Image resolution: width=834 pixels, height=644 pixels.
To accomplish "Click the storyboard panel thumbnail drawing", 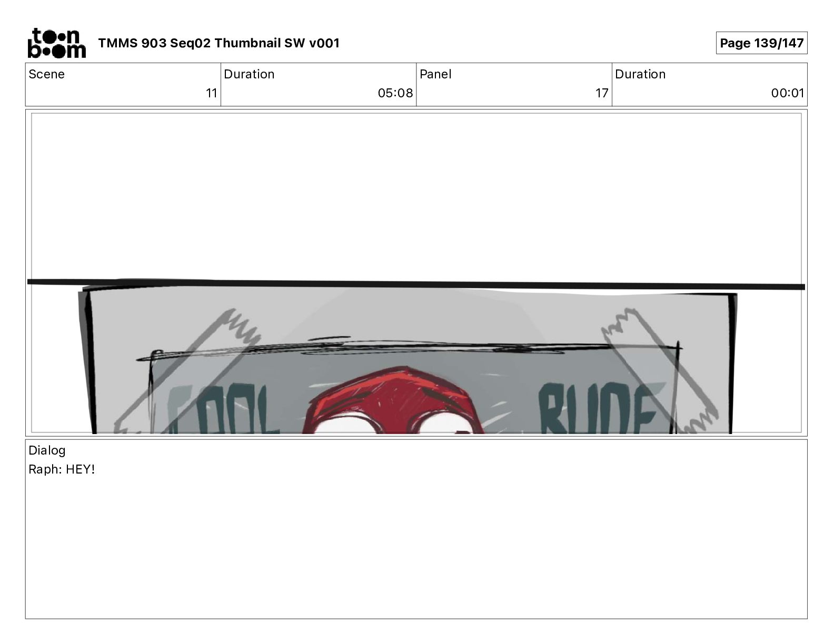I will (416, 273).
